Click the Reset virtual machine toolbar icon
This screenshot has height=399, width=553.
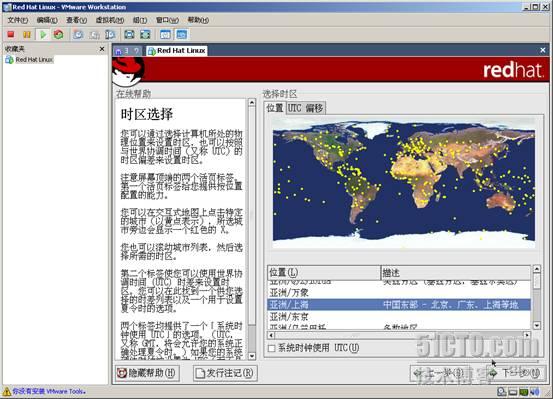[x=59, y=34]
